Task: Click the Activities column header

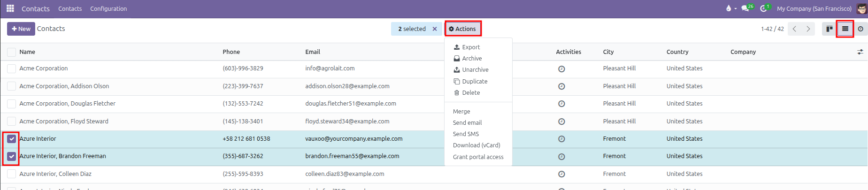Action: pyautogui.click(x=568, y=52)
